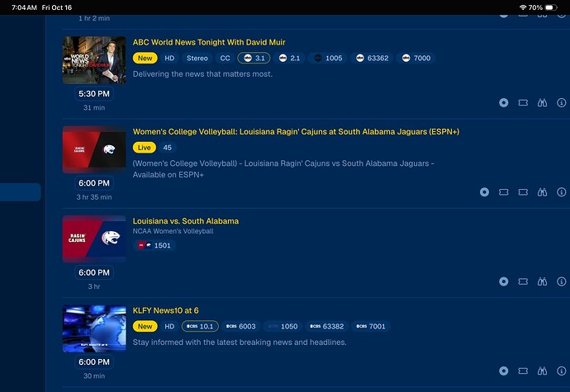Select ABC channel 3.1 chip
This screenshot has width=570, height=392.
(254, 58)
